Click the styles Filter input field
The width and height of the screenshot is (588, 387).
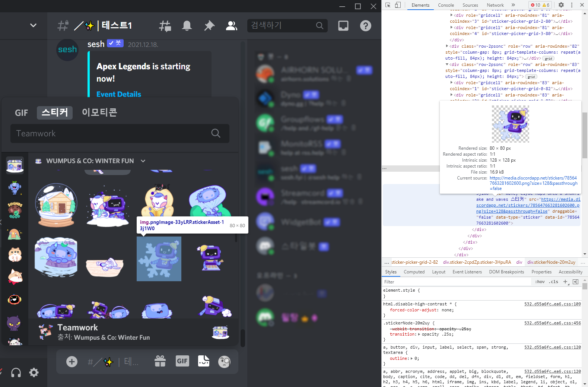[x=457, y=282]
